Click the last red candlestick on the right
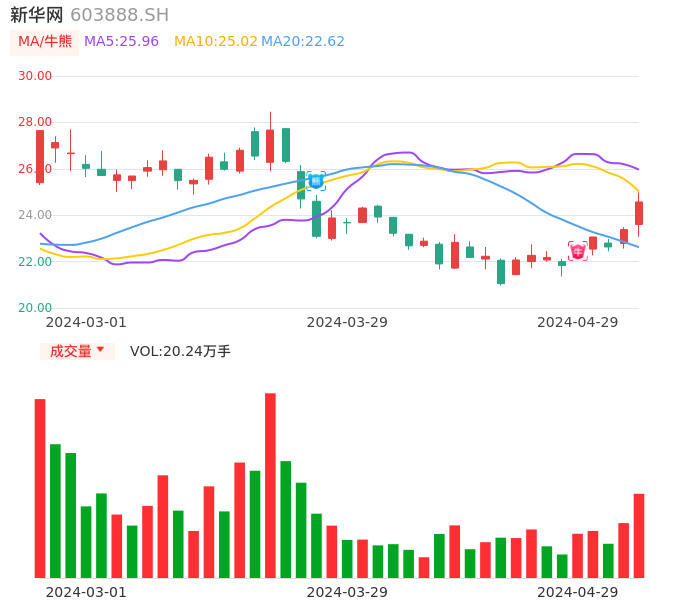This screenshot has width=686, height=606. 639,213
